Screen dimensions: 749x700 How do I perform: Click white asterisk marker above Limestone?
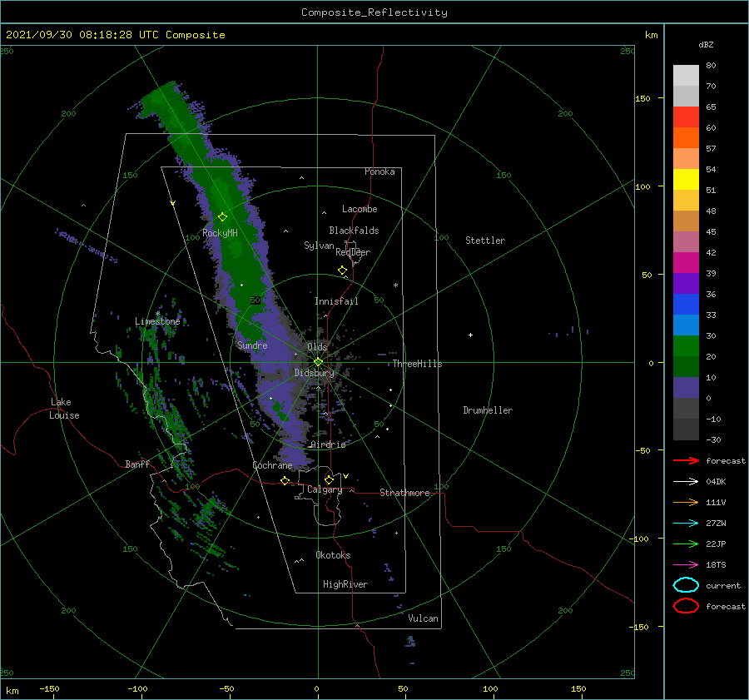(x=157, y=314)
